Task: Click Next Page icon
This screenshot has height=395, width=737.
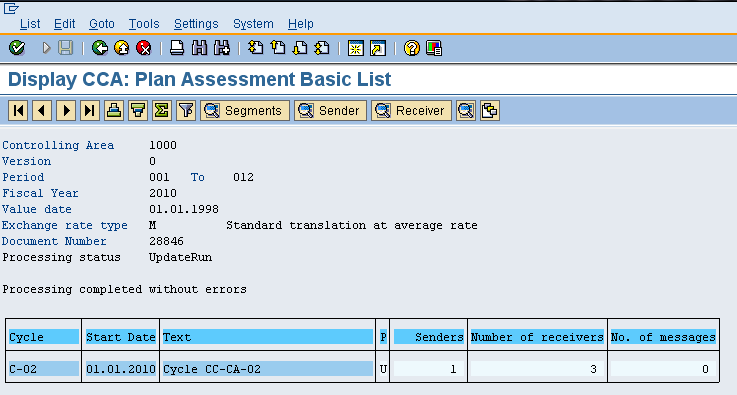Action: coord(300,48)
